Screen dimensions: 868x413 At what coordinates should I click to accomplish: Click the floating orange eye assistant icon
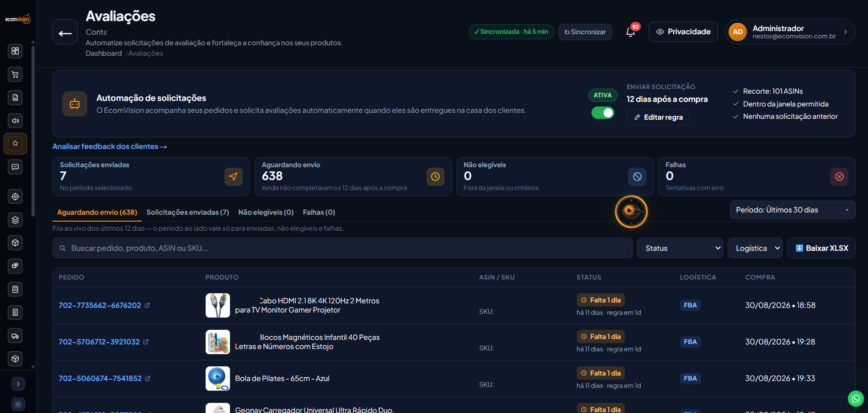[x=631, y=212]
